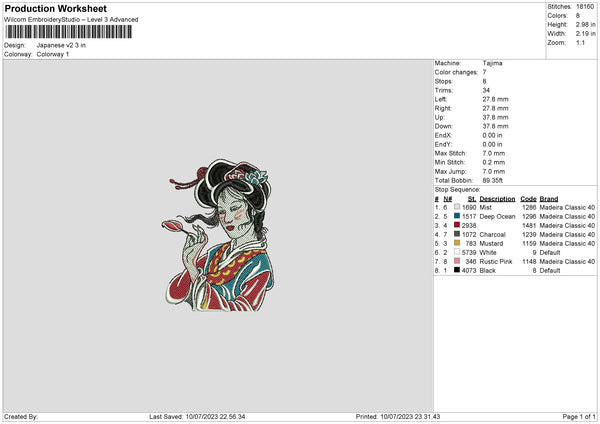Click the geisha embroidery design preview
Image resolution: width=600 pixels, height=424 pixels.
pos(218,235)
